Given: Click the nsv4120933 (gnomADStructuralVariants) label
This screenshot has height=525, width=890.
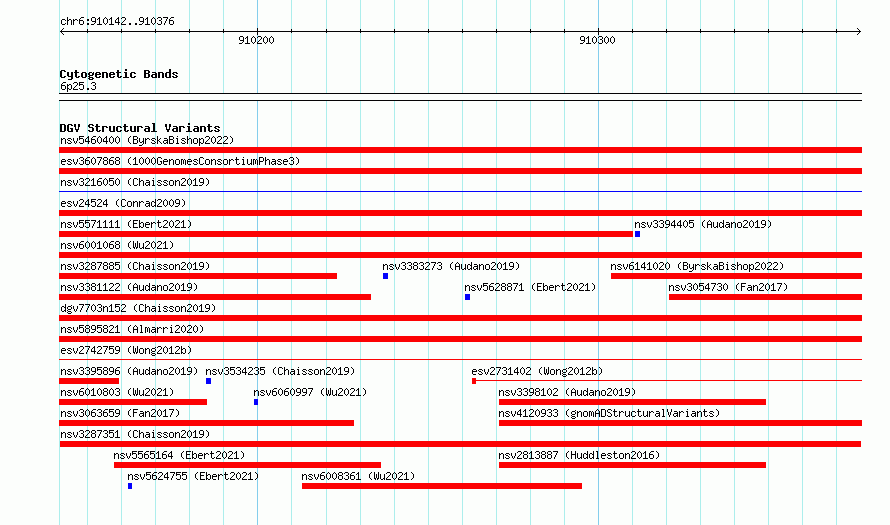Looking at the screenshot, I should tap(609, 413).
